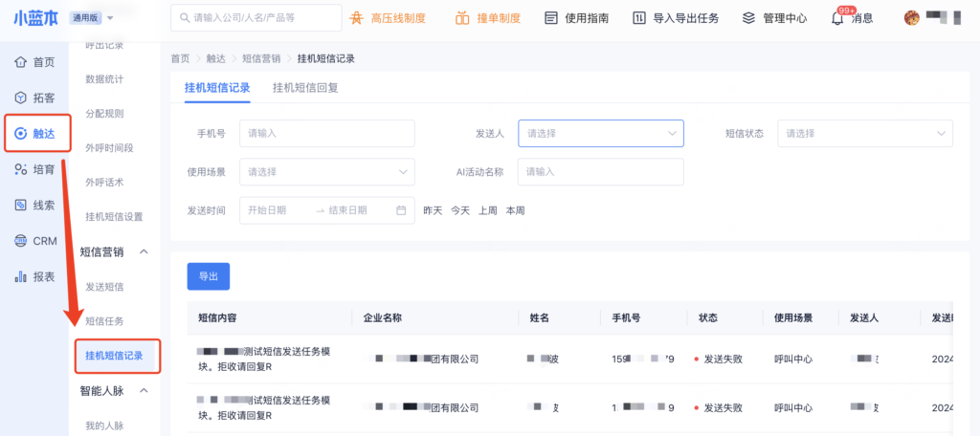Click the blue 导出 button
Screen dimensions: 980x436
coord(208,275)
